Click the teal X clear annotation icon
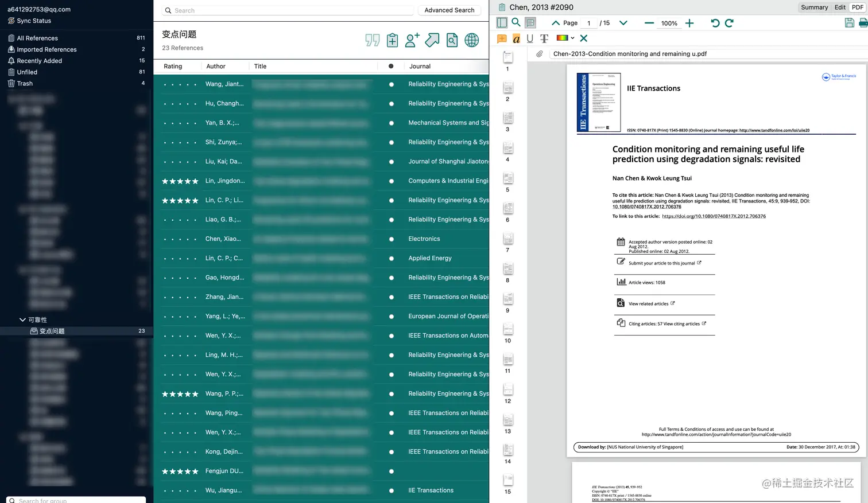This screenshot has height=503, width=868. [x=584, y=38]
